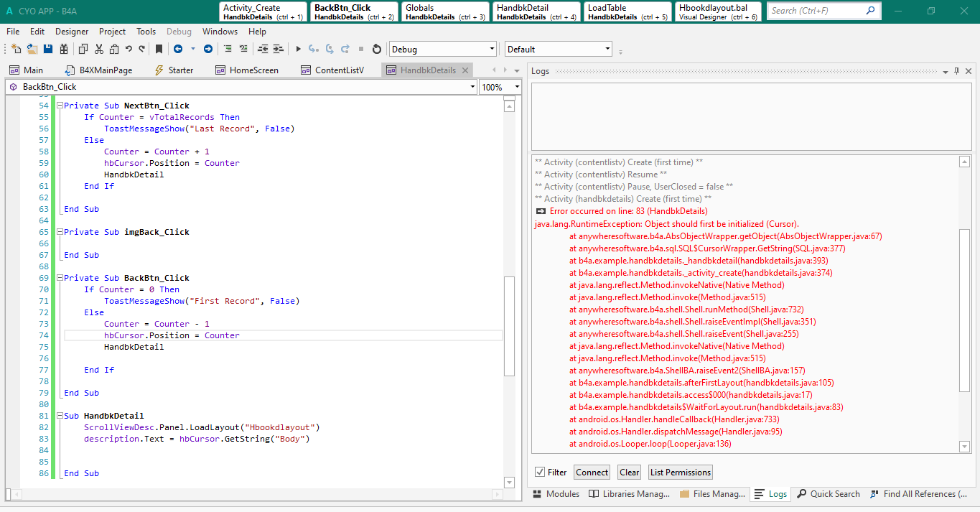
Task: Open the Debug build configuration dropdown
Action: coord(443,49)
